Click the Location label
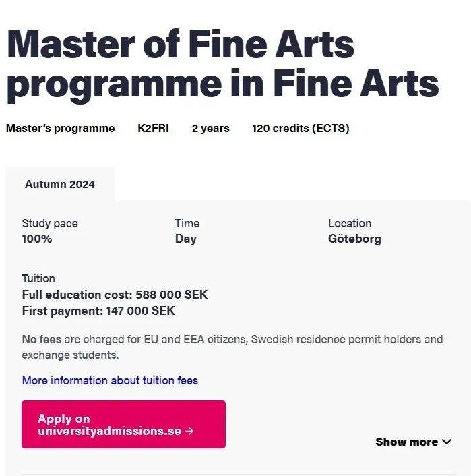Image resolution: width=471 pixels, height=476 pixels. (x=350, y=223)
